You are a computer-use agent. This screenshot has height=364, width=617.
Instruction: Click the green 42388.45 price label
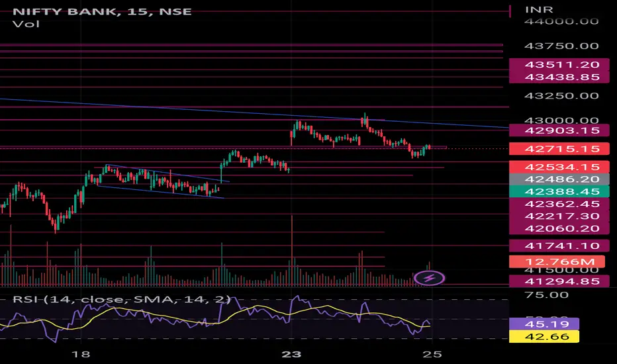point(559,191)
